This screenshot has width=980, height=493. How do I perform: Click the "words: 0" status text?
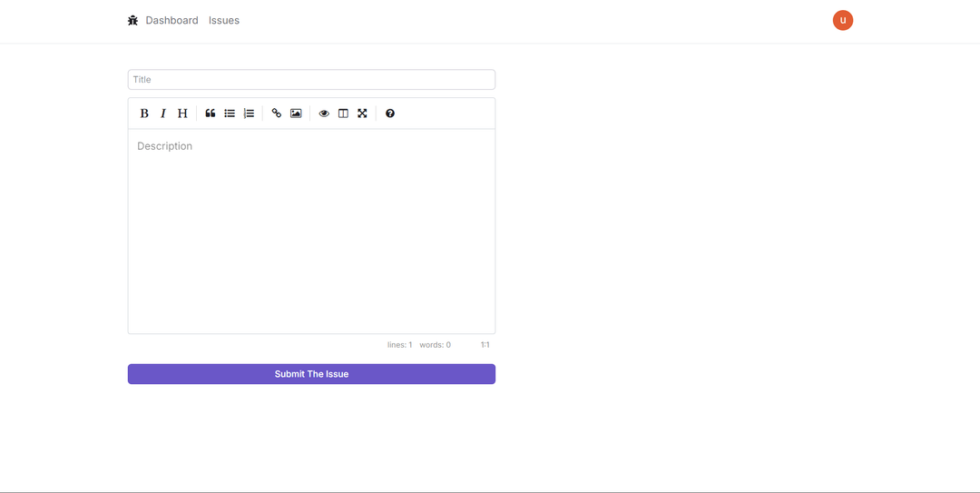(x=435, y=345)
